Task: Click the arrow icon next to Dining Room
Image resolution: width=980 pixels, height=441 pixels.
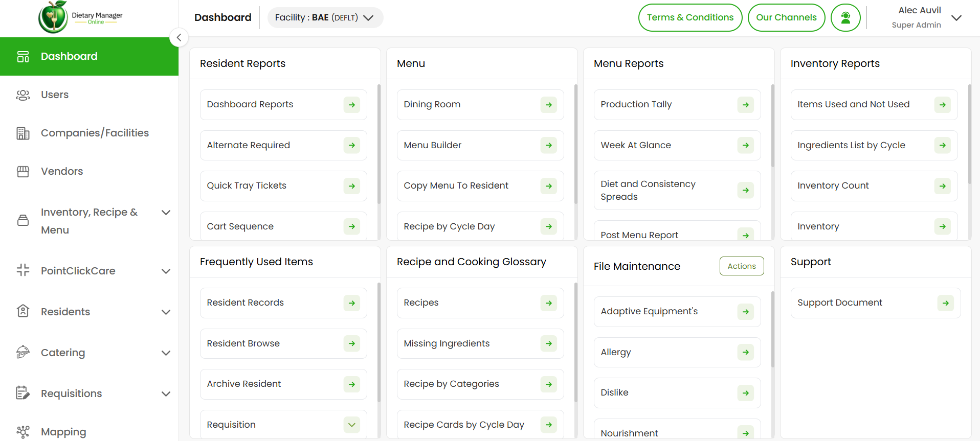Action: pyautogui.click(x=548, y=105)
